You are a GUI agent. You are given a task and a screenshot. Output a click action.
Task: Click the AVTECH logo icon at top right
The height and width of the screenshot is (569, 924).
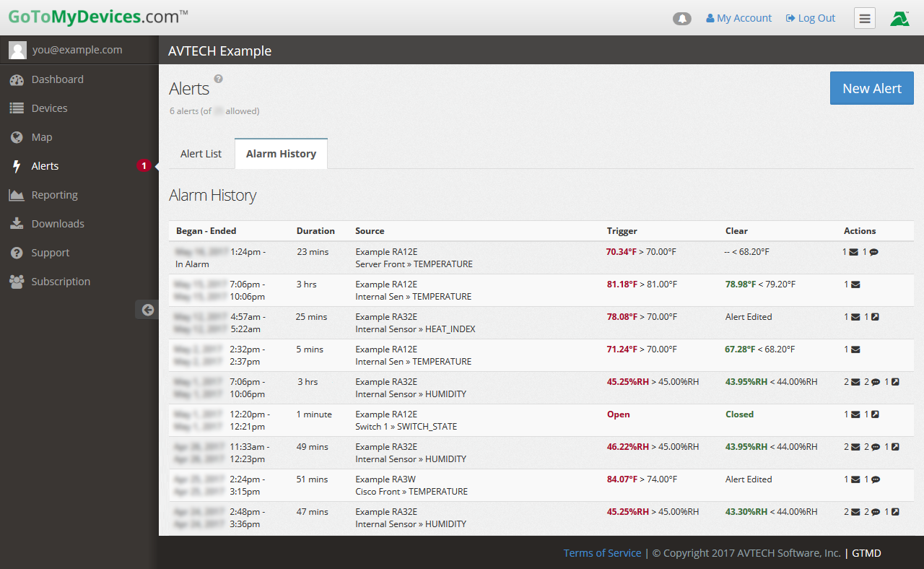(899, 19)
